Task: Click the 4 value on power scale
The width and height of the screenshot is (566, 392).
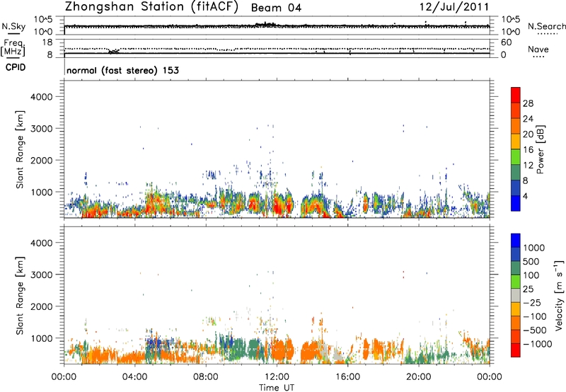Action: (526, 196)
